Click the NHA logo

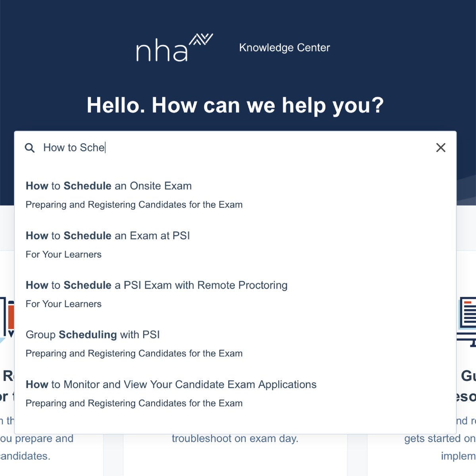click(175, 48)
